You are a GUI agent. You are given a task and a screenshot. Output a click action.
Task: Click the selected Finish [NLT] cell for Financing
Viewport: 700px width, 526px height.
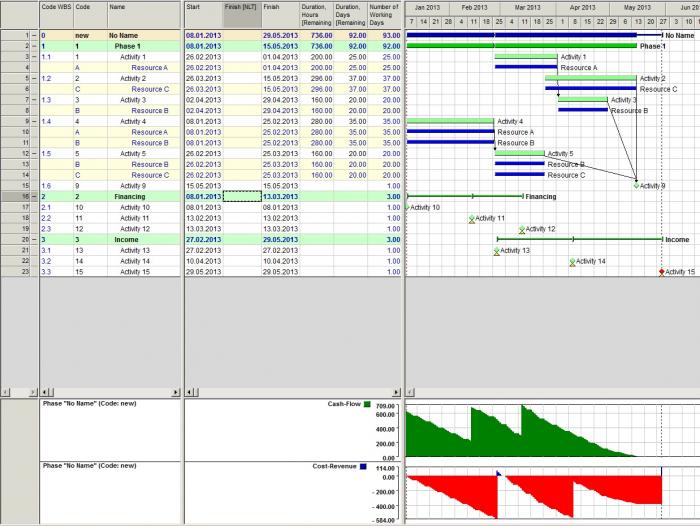point(242,196)
